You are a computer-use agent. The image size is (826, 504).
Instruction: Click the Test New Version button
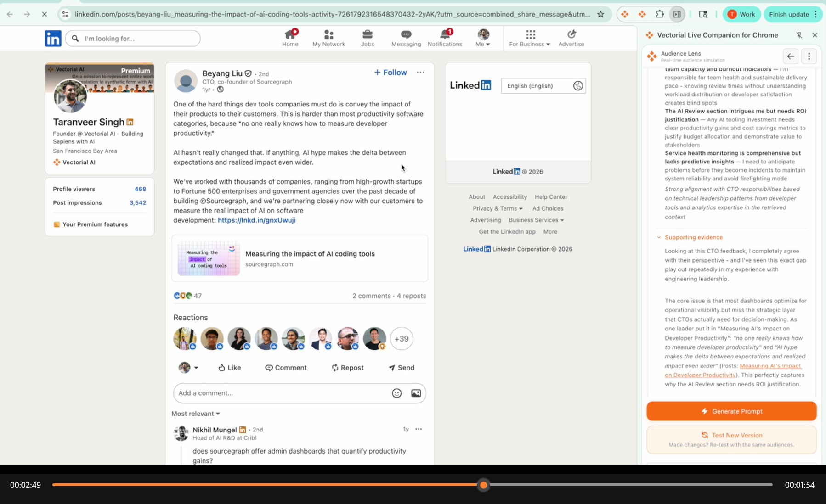(731, 440)
